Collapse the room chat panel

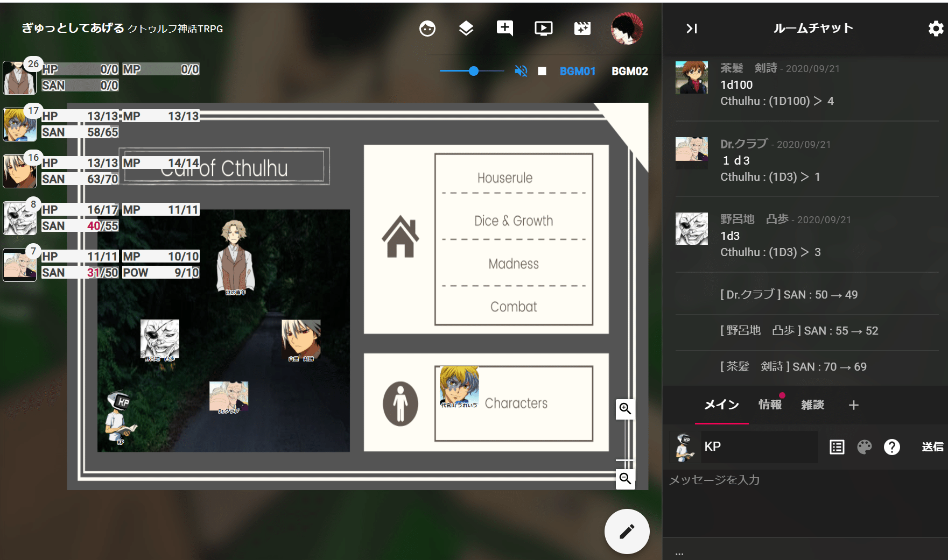(692, 29)
